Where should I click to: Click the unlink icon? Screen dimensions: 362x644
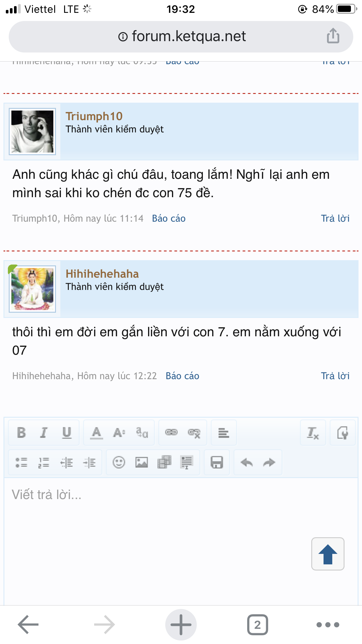194,433
